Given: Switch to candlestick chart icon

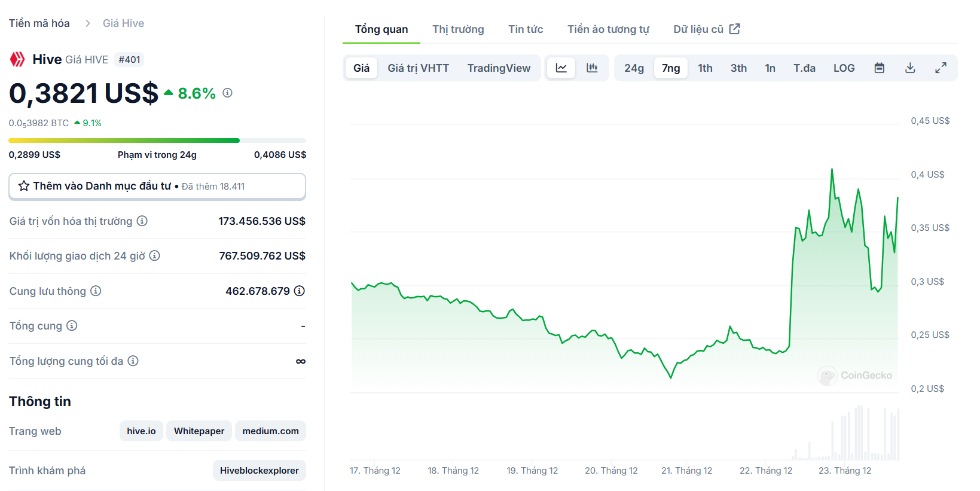Looking at the screenshot, I should [x=592, y=68].
